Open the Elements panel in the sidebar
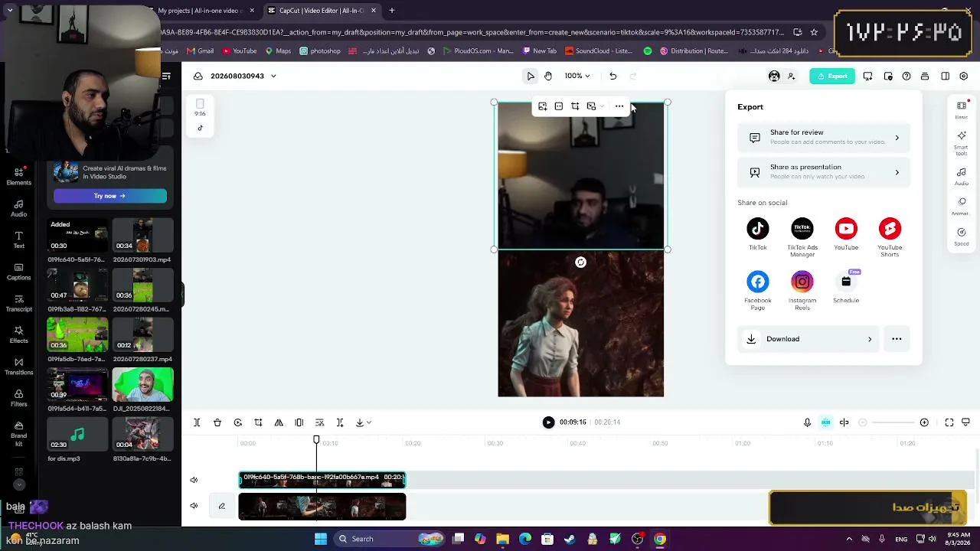 [19, 176]
